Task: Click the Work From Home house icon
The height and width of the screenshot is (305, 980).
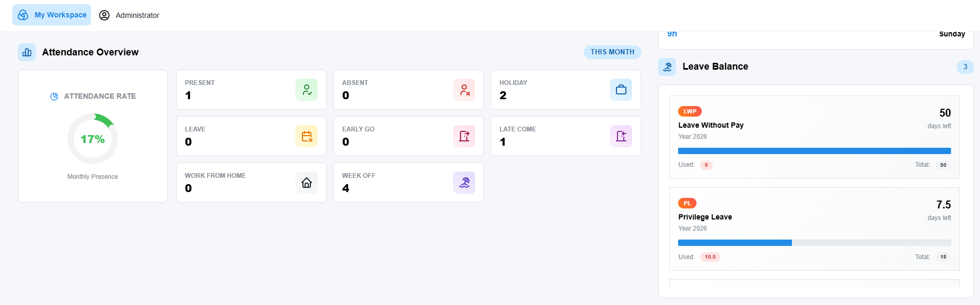Action: [x=307, y=183]
